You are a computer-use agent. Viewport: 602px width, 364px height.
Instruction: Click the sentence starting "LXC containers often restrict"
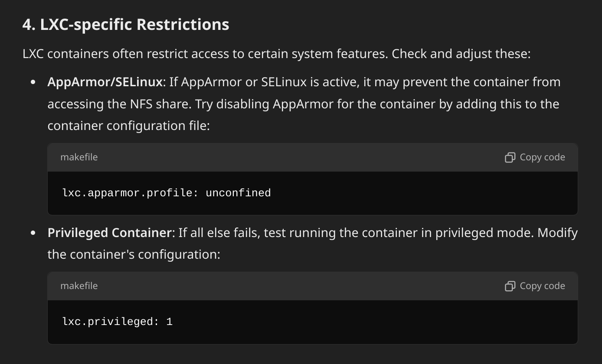(277, 54)
